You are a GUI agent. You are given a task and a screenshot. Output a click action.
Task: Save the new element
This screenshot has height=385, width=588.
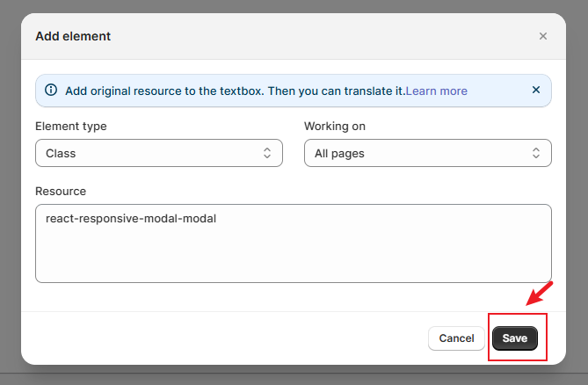click(515, 338)
